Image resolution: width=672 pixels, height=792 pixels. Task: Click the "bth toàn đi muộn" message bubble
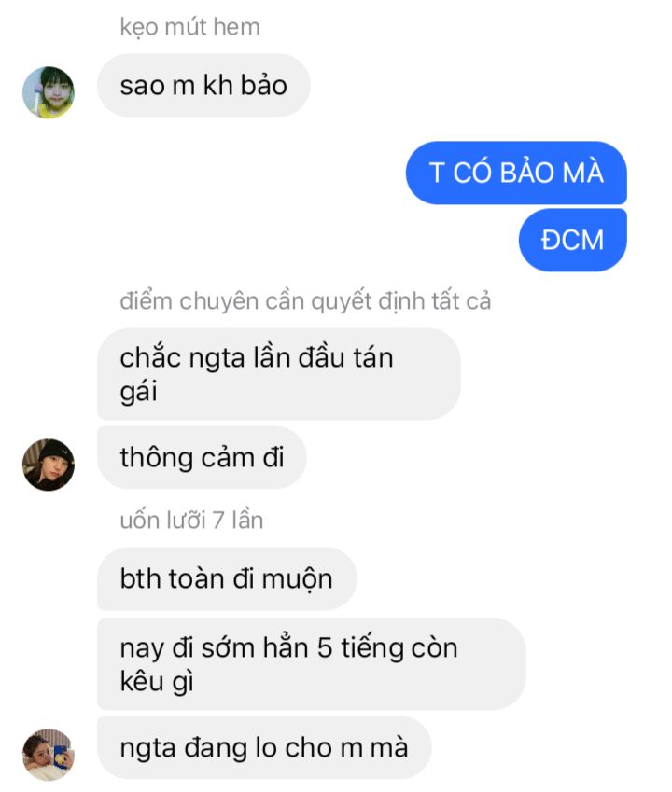[227, 579]
